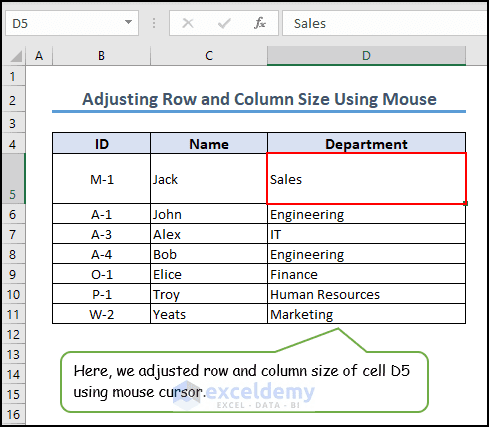Select row 16 header
489x427 pixels.
13,414
